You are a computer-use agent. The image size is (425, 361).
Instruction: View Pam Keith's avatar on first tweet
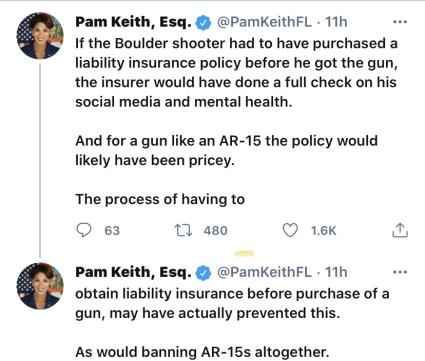click(x=40, y=36)
